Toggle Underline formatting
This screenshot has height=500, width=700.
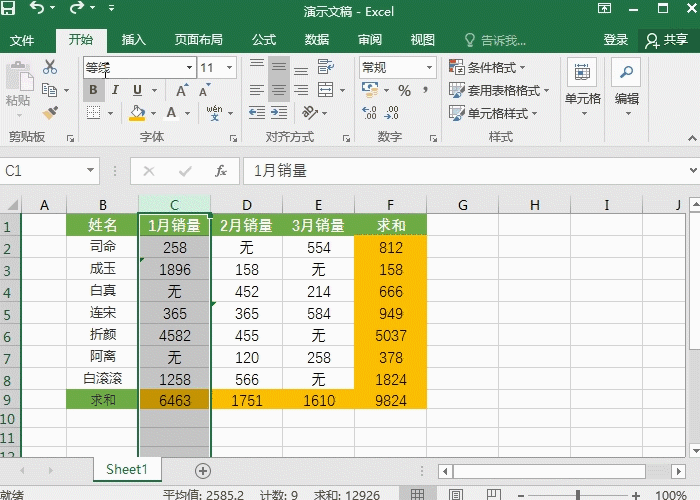138,90
